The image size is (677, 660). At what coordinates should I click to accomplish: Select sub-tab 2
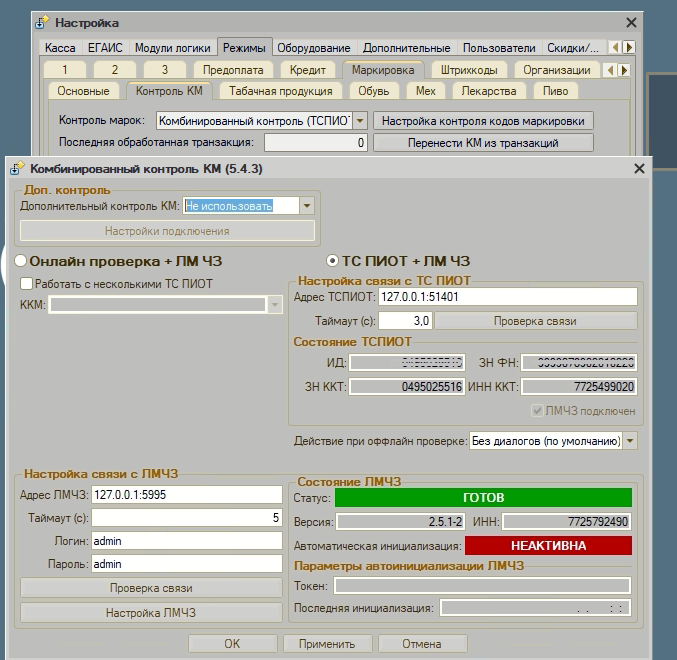(x=115, y=70)
